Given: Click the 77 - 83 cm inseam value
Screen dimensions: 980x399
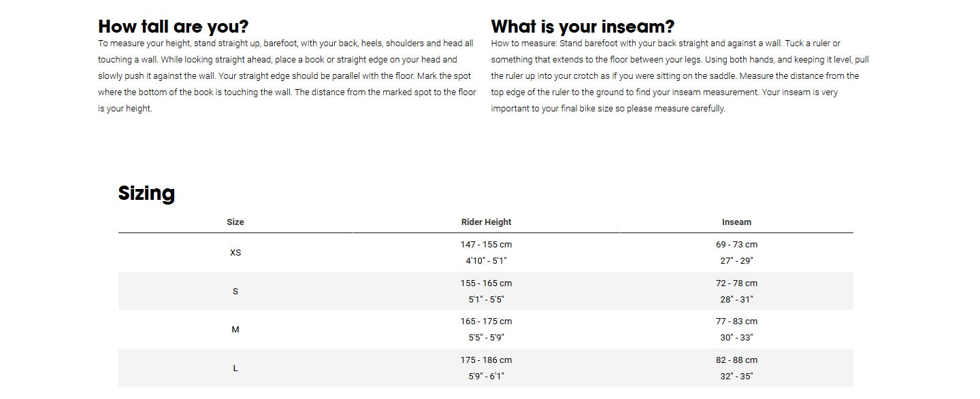Looking at the screenshot, I should coord(736,322).
